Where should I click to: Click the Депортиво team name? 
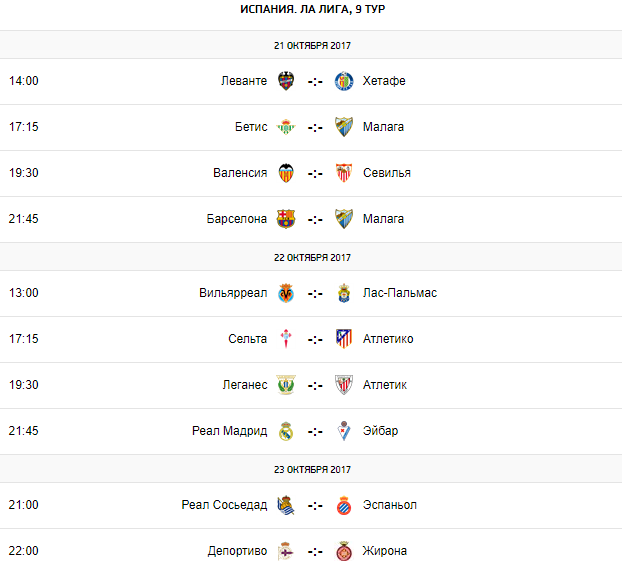point(237,551)
